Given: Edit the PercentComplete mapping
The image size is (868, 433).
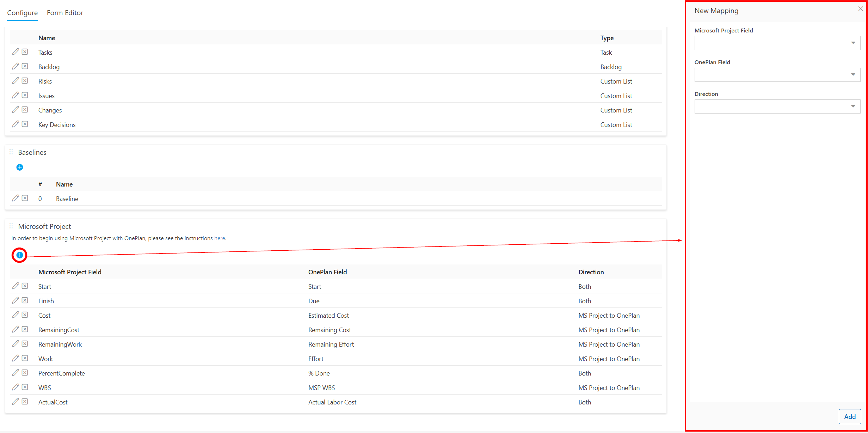Looking at the screenshot, I should (15, 373).
